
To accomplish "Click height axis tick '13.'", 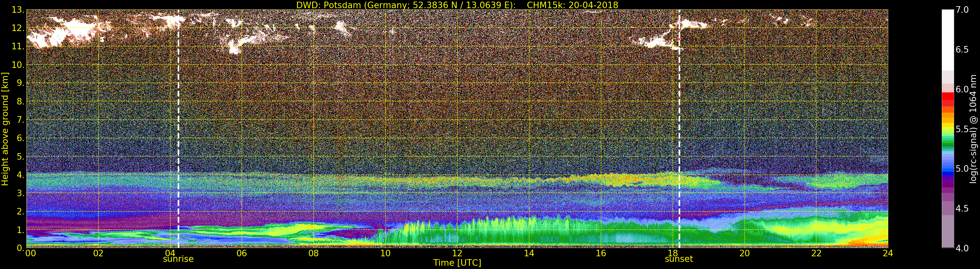I will click(x=18, y=10).
